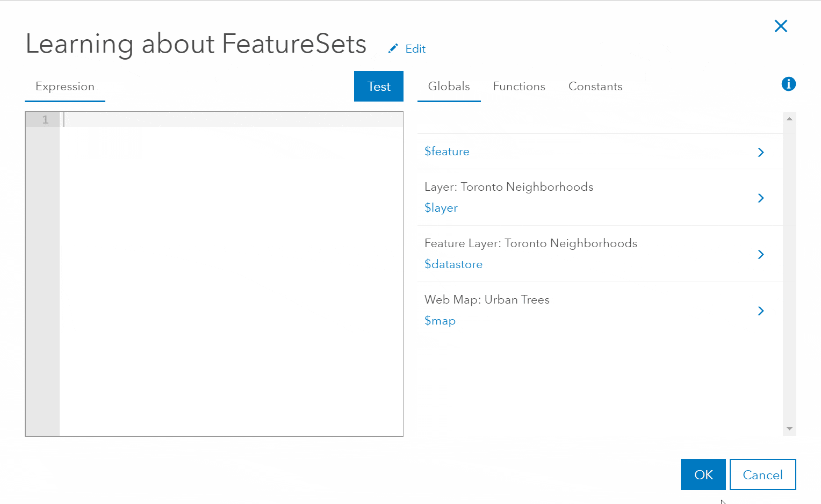Viewport: 821px width, 504px height.
Task: Expand the $layer chevron arrow
Action: (761, 198)
